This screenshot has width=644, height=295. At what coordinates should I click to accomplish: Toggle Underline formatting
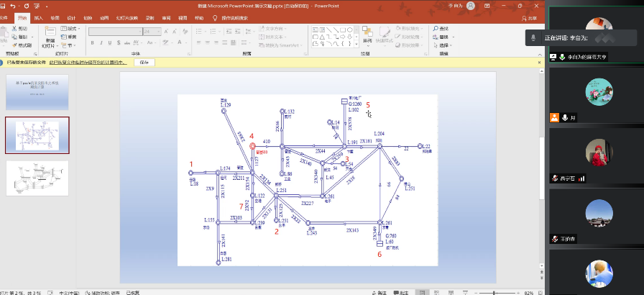(110, 42)
